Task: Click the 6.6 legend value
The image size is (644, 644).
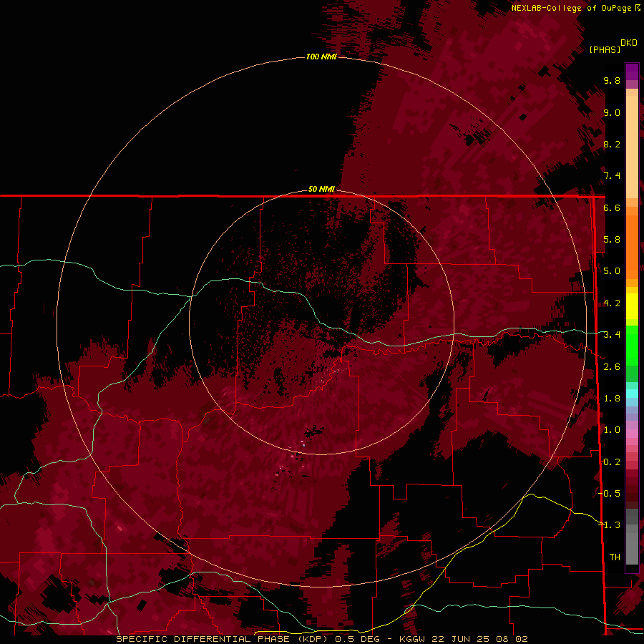Action: tap(612, 208)
